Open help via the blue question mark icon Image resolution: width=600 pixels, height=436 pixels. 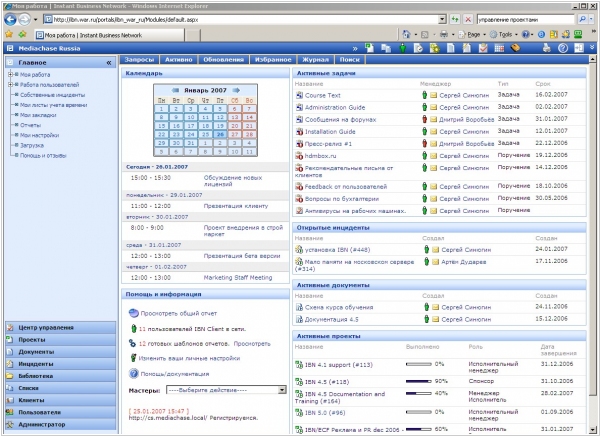[x=562, y=48]
